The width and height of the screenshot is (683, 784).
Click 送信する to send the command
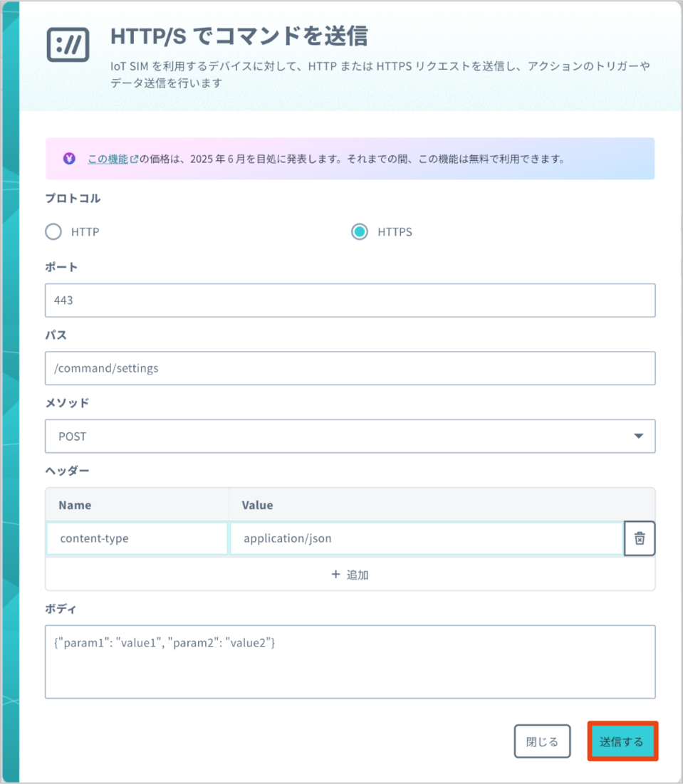[x=622, y=741]
